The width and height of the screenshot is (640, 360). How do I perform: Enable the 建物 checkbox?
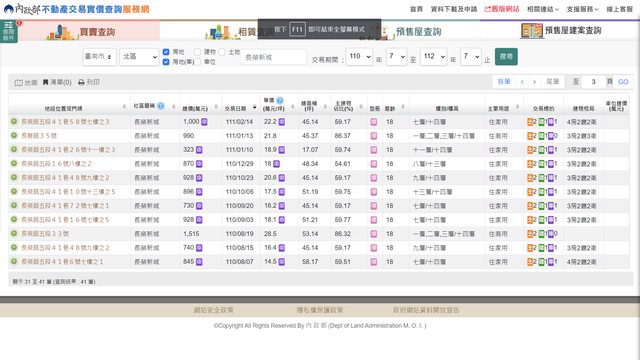tap(198, 52)
